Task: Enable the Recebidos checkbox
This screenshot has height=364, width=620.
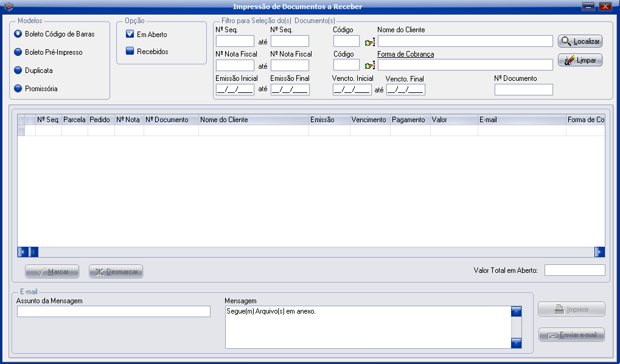Action: click(x=130, y=52)
